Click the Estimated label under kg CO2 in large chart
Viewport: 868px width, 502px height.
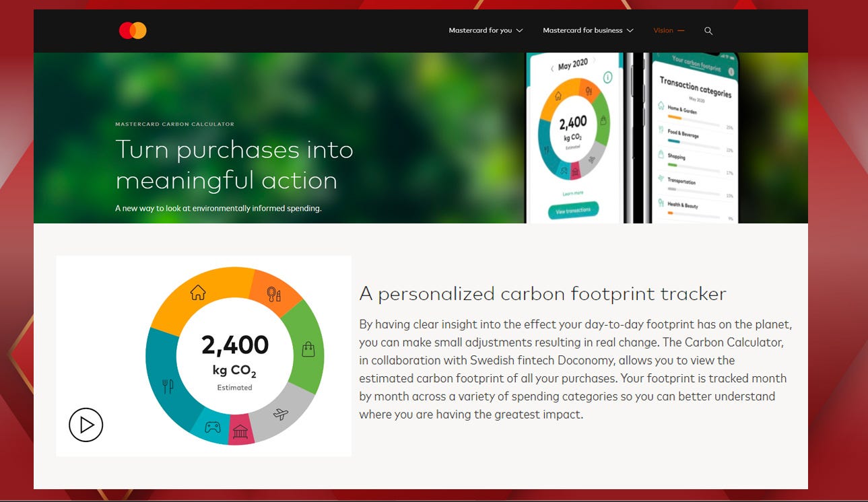coord(234,388)
